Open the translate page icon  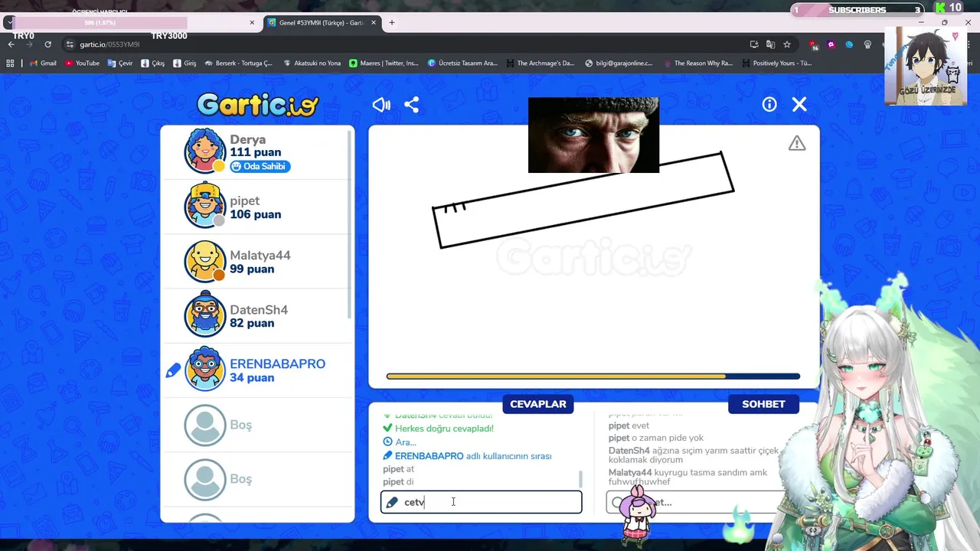770,44
